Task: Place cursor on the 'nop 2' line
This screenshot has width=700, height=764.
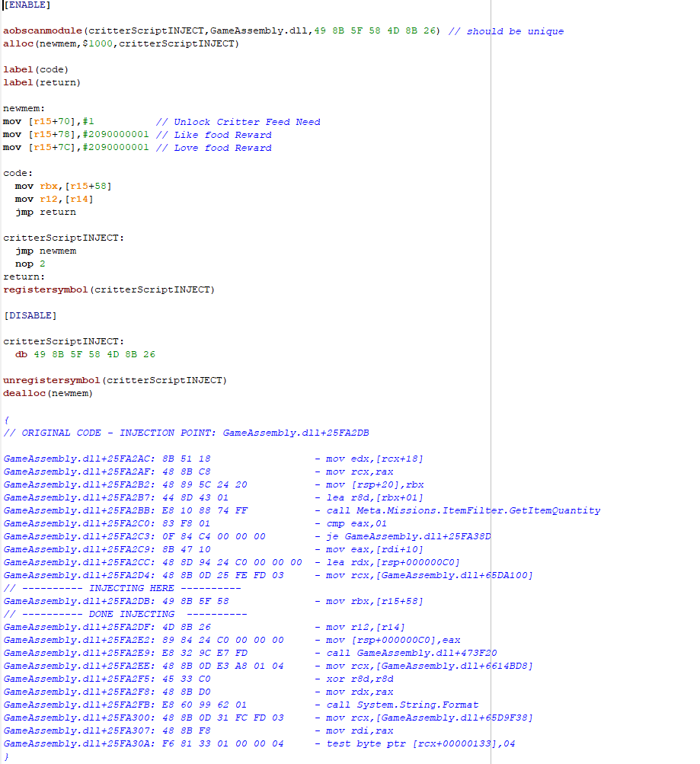Action: coord(30,264)
